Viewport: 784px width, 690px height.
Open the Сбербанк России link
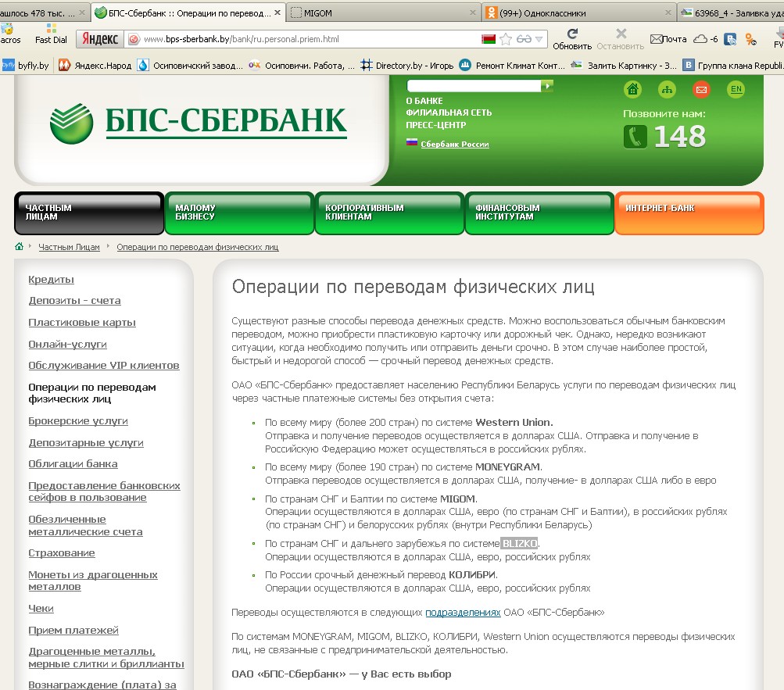pos(454,145)
